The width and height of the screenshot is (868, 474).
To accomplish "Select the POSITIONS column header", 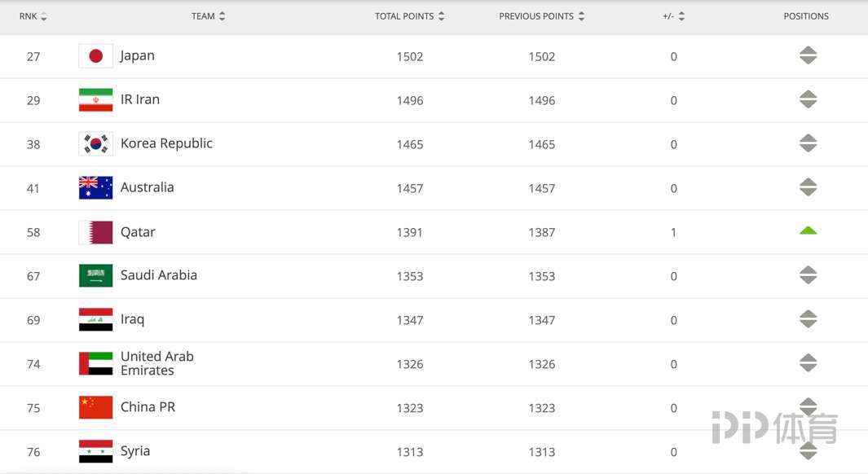I will [806, 16].
